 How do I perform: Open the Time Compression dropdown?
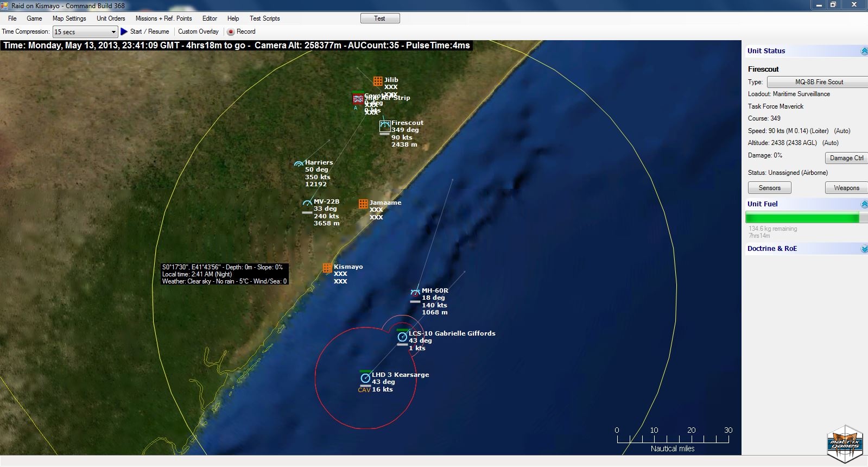(x=85, y=32)
